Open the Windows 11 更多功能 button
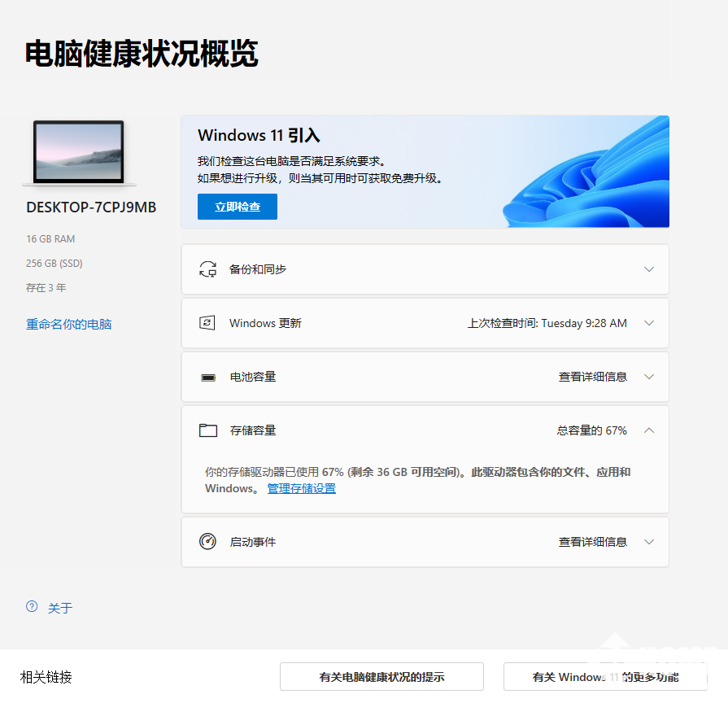 click(x=605, y=677)
